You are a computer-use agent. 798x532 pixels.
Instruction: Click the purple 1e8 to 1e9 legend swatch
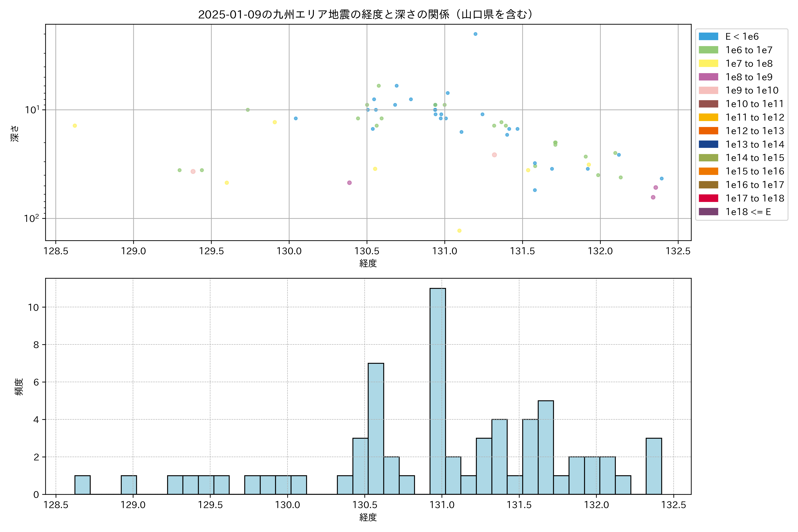tap(708, 77)
